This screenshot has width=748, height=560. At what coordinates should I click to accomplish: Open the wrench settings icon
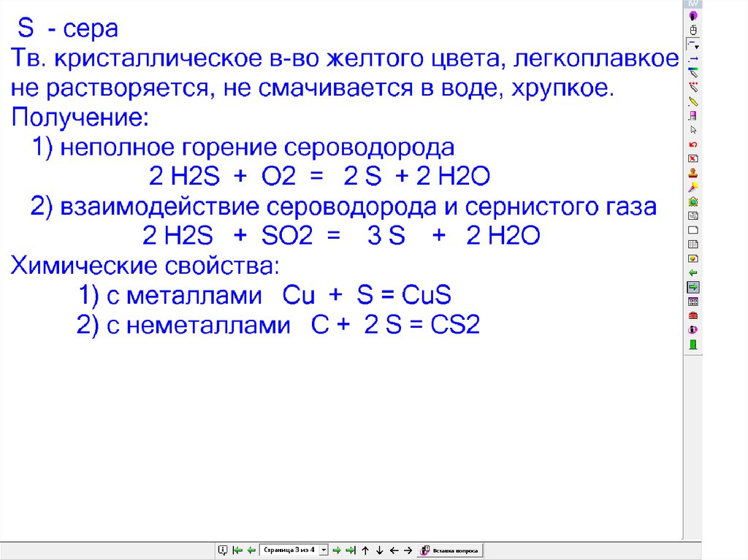click(x=693, y=215)
